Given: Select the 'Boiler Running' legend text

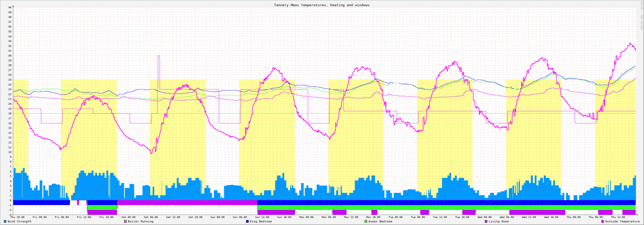Looking at the screenshot, I should click(x=141, y=222).
